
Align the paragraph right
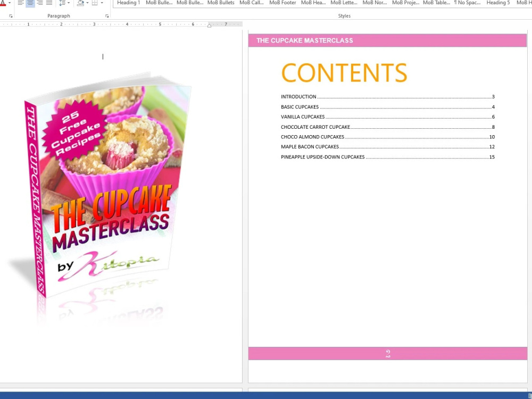point(40,3)
